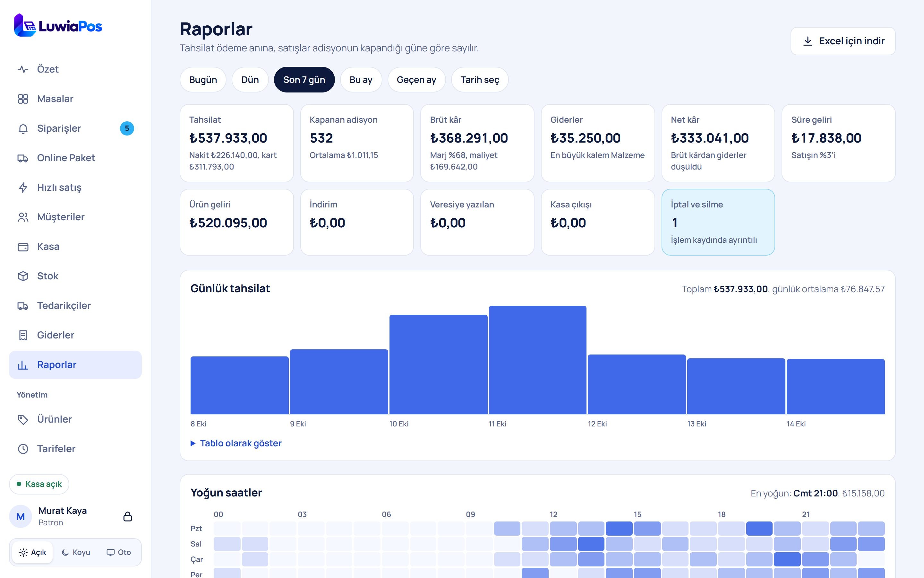Click the Siparişler badge showing 5
Image resolution: width=924 pixels, height=578 pixels.
(x=127, y=128)
